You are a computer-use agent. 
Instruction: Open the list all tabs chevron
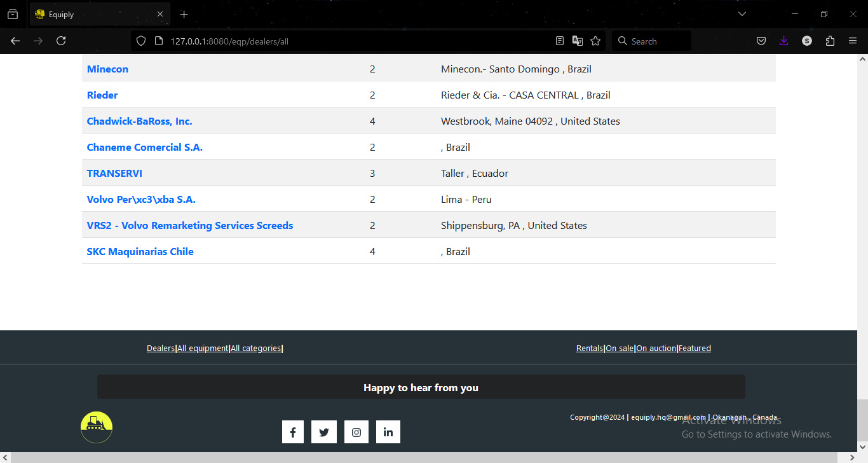pos(742,13)
